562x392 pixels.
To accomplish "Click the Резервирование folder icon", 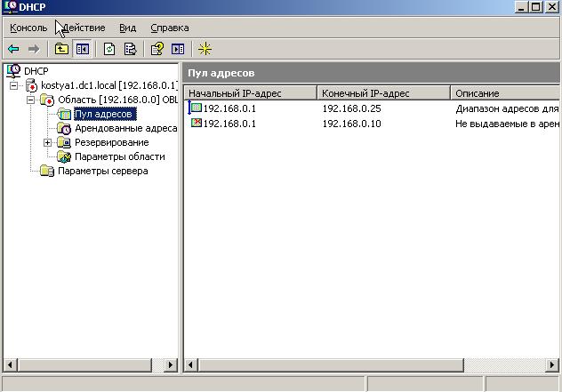I will point(64,142).
